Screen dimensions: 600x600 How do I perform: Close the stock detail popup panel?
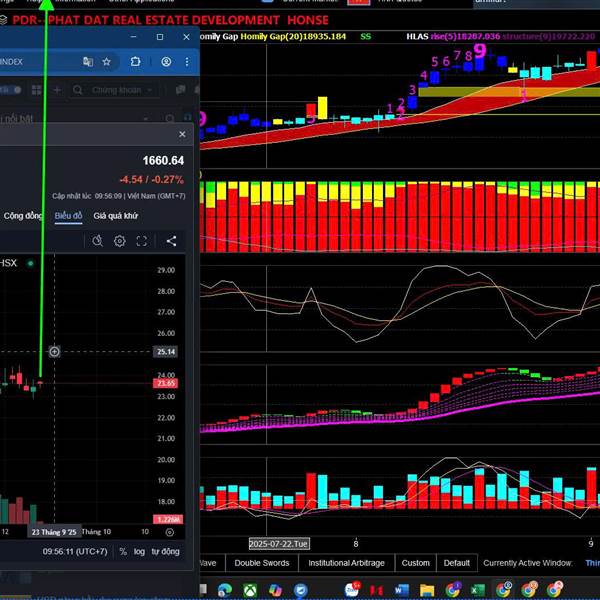click(x=182, y=134)
